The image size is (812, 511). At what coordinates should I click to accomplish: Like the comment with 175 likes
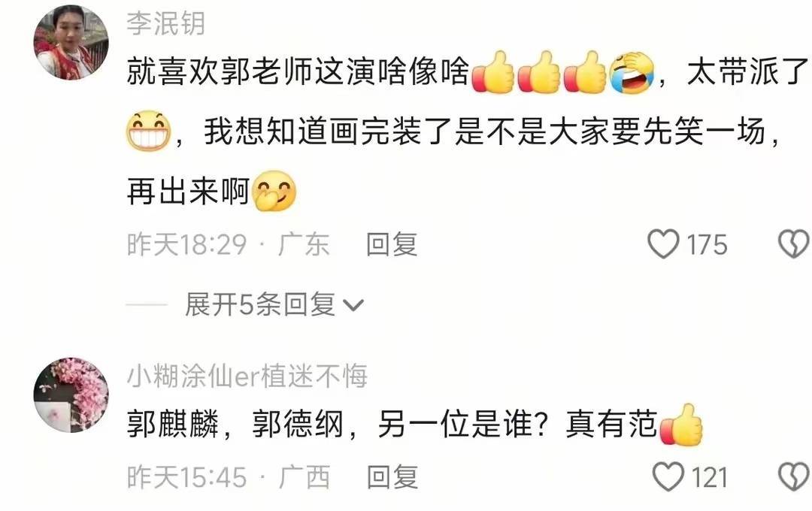[x=664, y=244]
